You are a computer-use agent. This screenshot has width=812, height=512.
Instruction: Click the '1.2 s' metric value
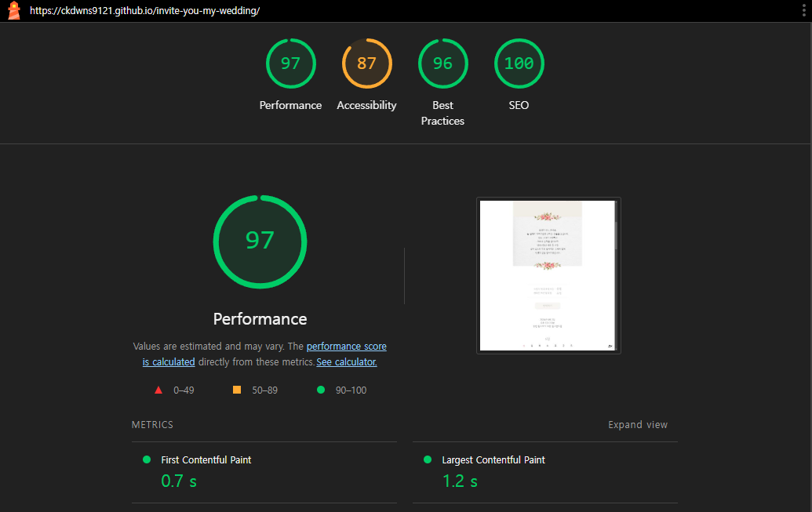tap(460, 481)
